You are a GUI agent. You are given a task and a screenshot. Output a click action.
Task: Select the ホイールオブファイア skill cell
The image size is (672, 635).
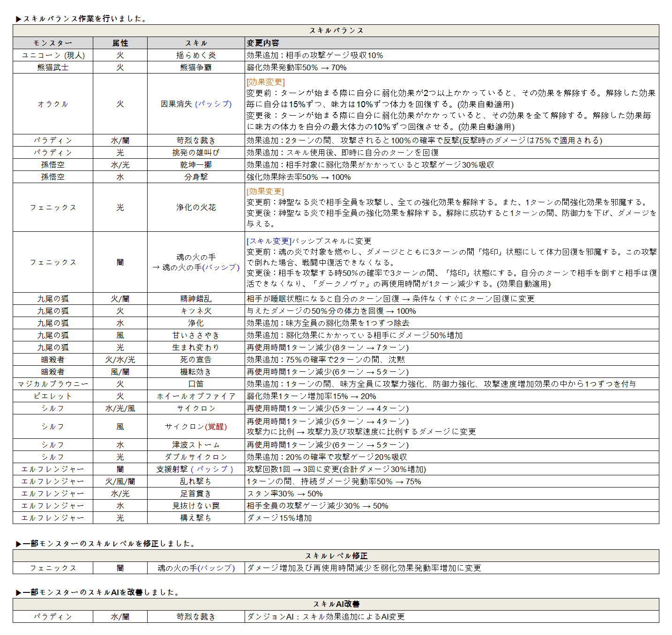click(196, 396)
